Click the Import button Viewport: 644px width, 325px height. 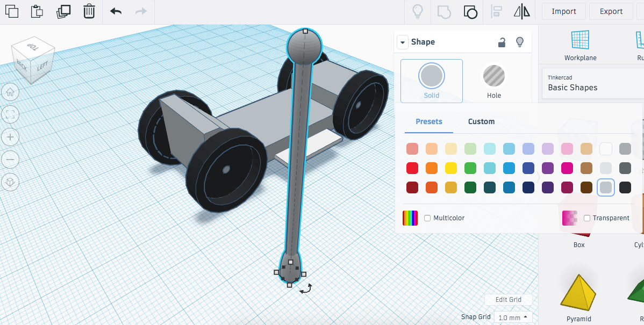coord(563,11)
